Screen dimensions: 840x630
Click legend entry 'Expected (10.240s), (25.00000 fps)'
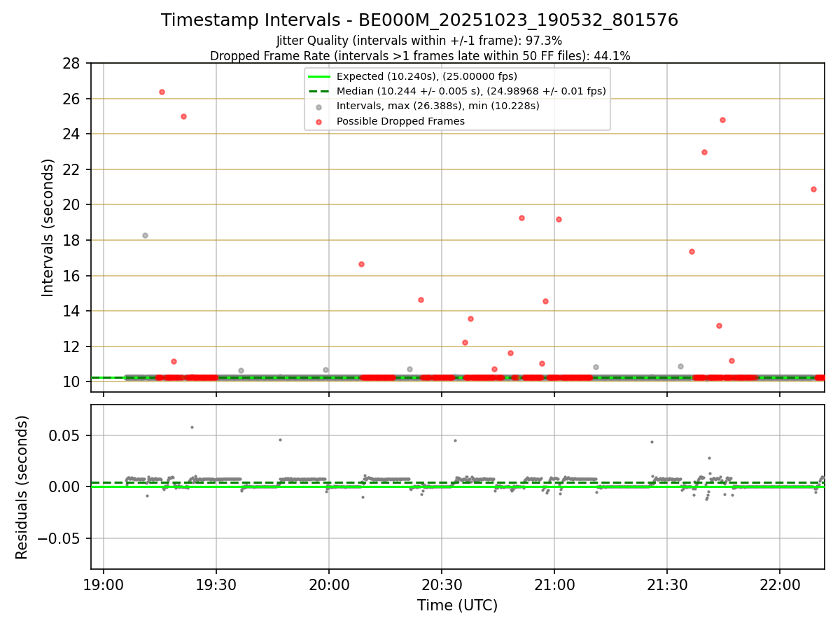click(426, 76)
